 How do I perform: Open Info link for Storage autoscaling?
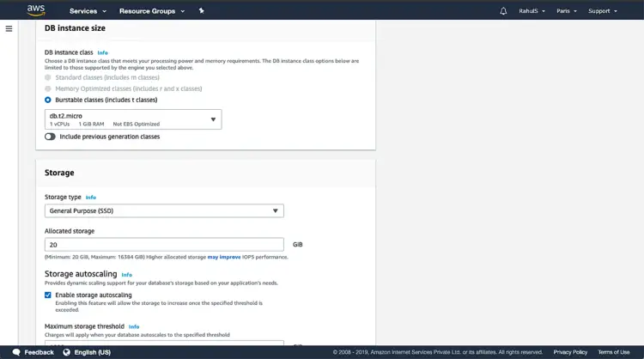click(x=126, y=275)
